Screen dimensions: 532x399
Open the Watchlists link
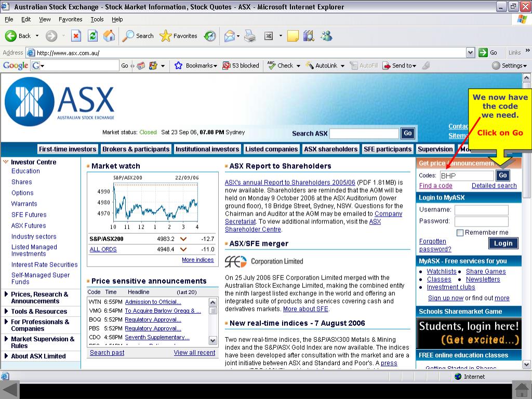pyautogui.click(x=442, y=271)
